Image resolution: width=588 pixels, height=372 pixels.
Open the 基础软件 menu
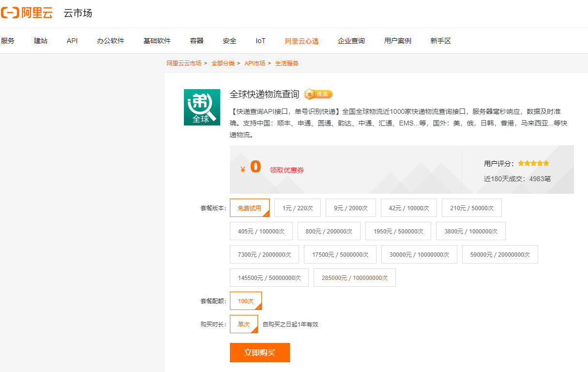[157, 41]
